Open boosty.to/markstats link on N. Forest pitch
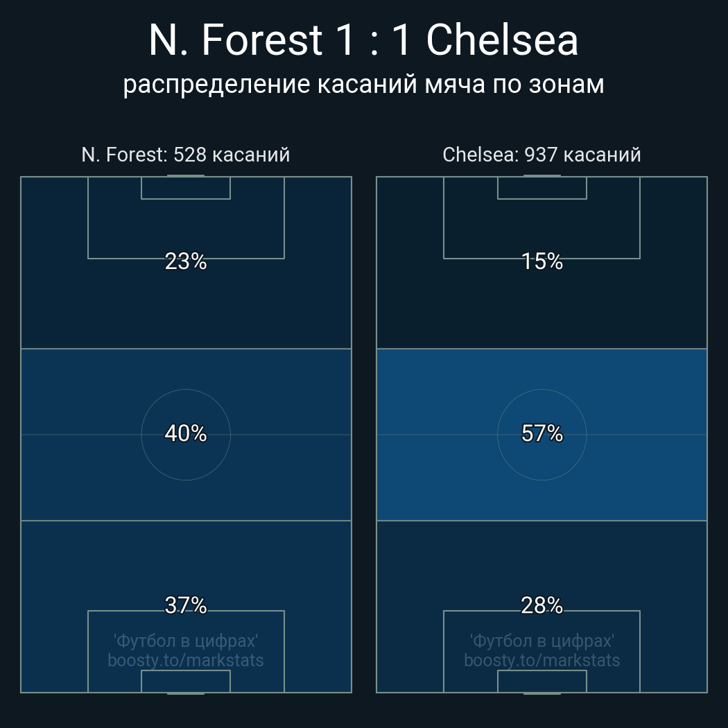 (x=186, y=660)
